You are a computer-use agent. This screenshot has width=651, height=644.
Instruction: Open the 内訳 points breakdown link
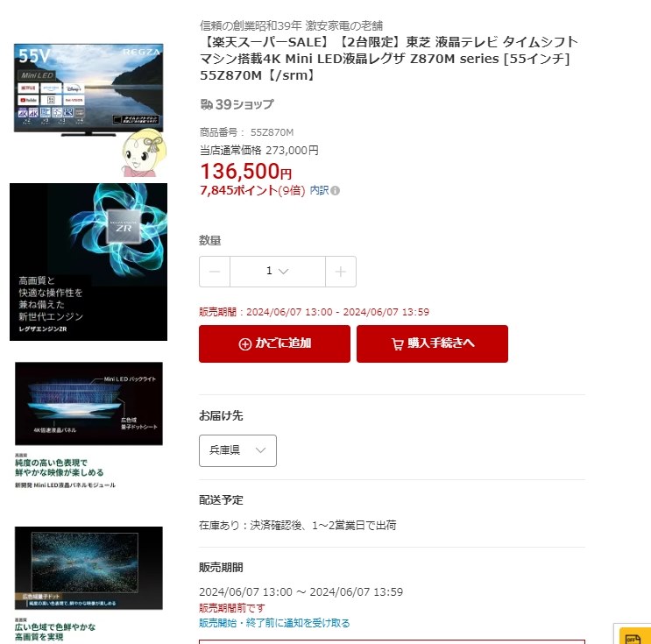tap(319, 190)
